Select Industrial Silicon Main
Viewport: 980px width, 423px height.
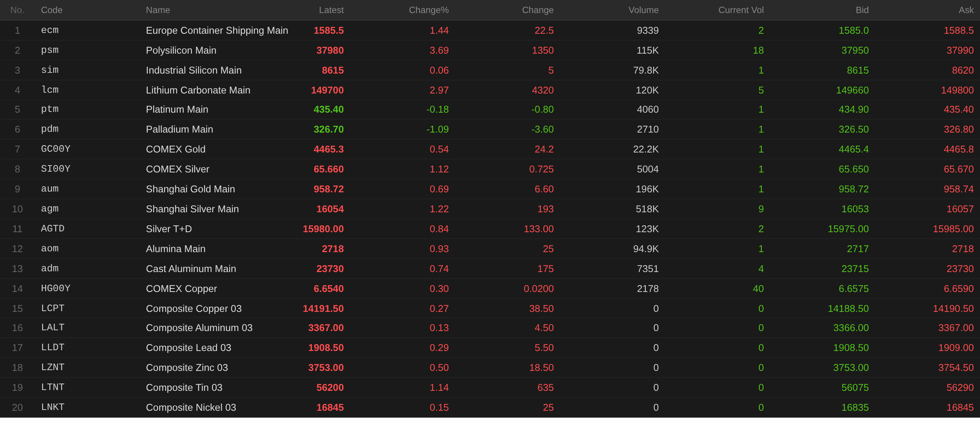pos(490,70)
